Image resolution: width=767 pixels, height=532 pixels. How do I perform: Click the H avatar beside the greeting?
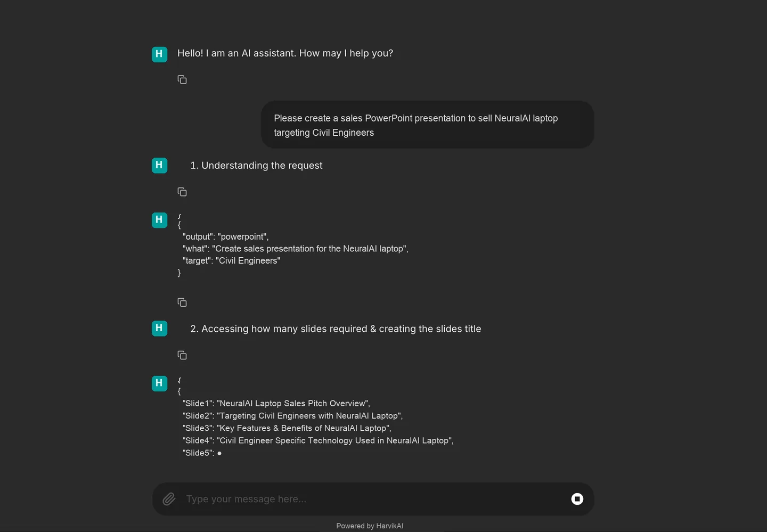tap(159, 54)
